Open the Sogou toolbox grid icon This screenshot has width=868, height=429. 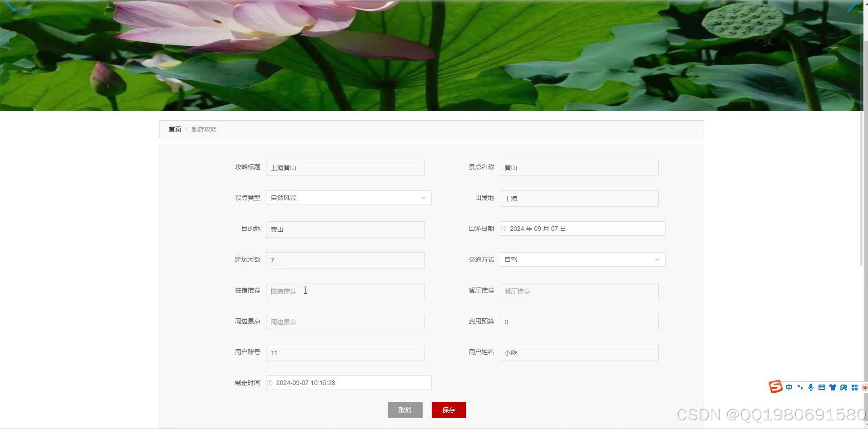(x=854, y=387)
